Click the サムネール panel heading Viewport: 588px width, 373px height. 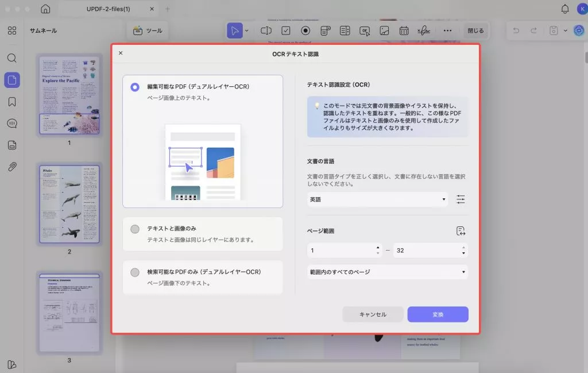[43, 30]
